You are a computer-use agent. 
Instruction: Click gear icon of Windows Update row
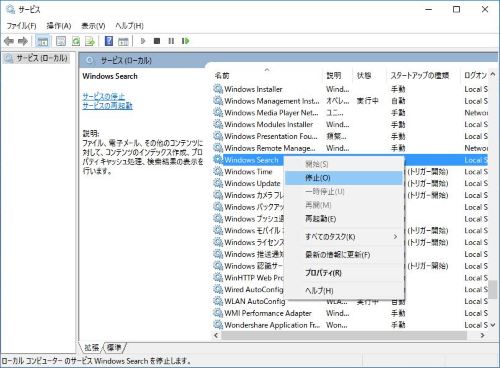pyautogui.click(x=218, y=183)
